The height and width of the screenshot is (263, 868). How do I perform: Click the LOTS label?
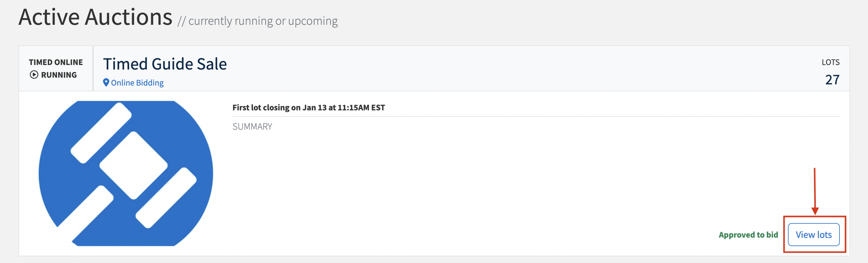click(830, 62)
